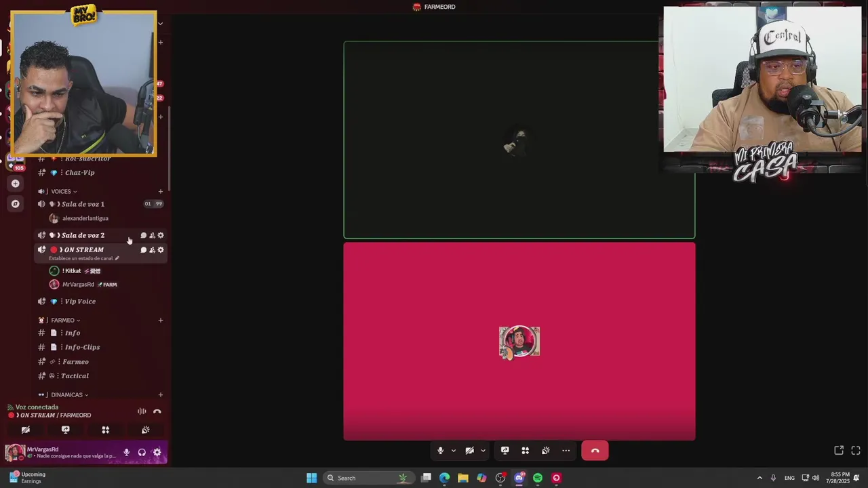Open soundboard from call controls
This screenshot has width=868, height=488.
click(546, 451)
